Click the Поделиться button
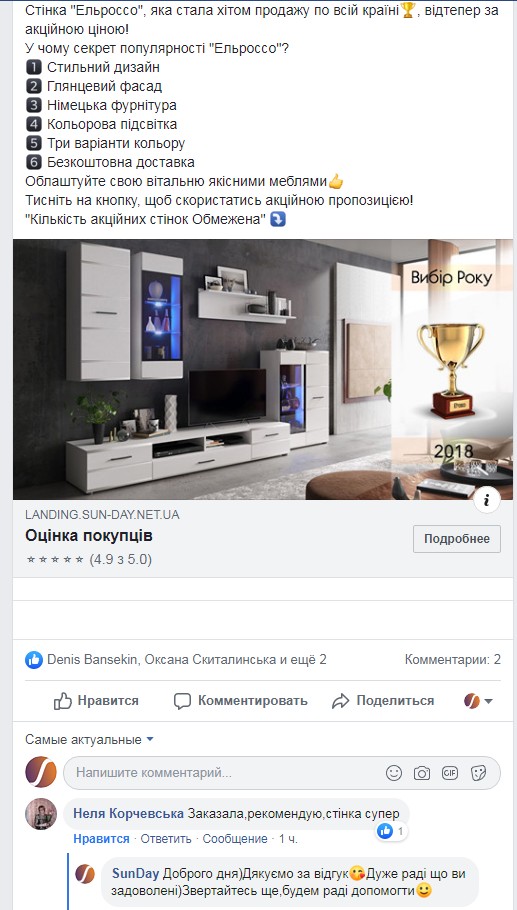Image resolution: width=517 pixels, height=910 pixels. pyautogui.click(x=383, y=700)
